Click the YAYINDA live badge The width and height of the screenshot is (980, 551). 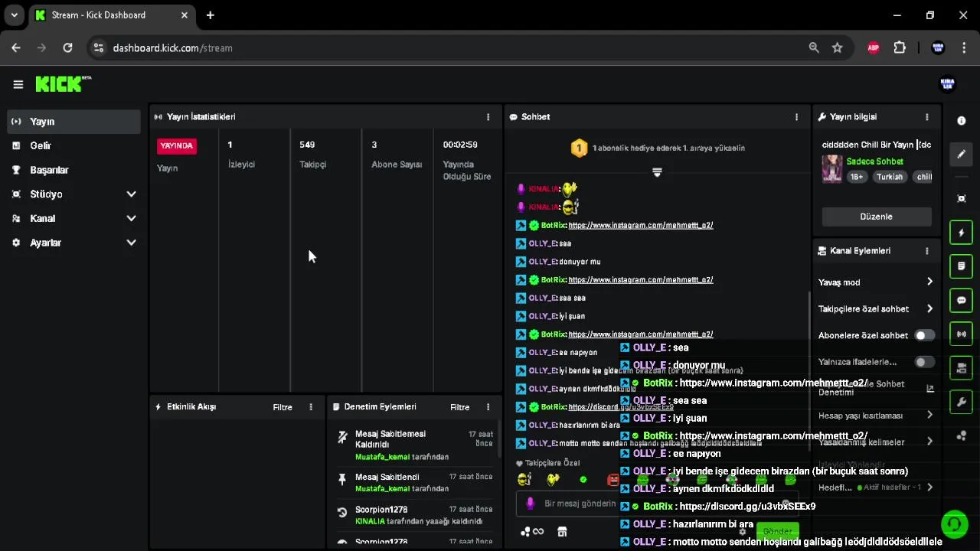click(177, 145)
